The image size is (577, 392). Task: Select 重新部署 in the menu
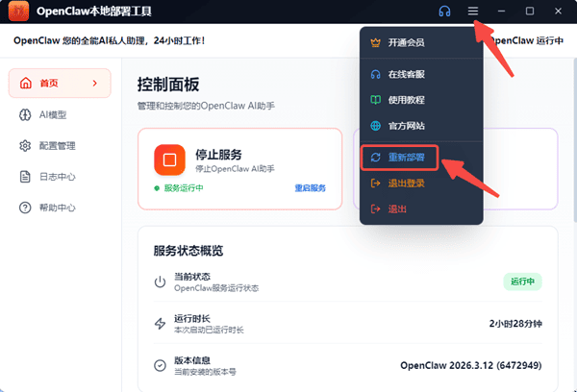408,158
